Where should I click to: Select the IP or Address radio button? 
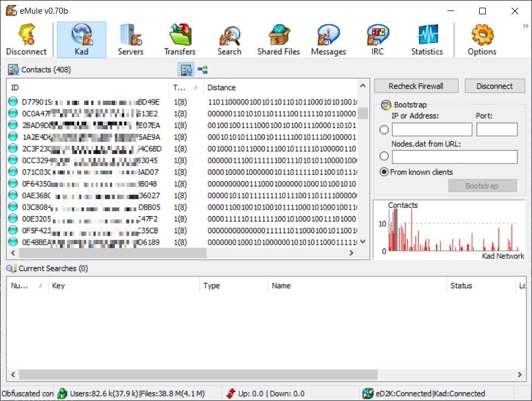click(x=384, y=130)
